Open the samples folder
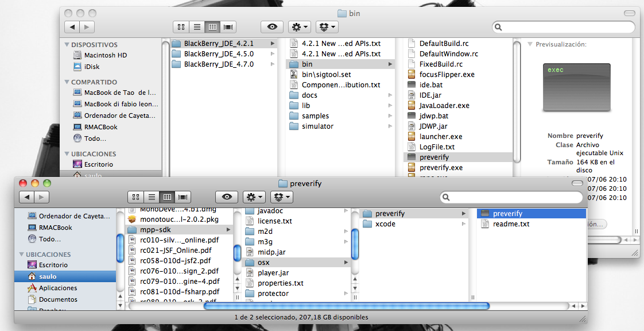The width and height of the screenshot is (644, 331). click(340, 116)
